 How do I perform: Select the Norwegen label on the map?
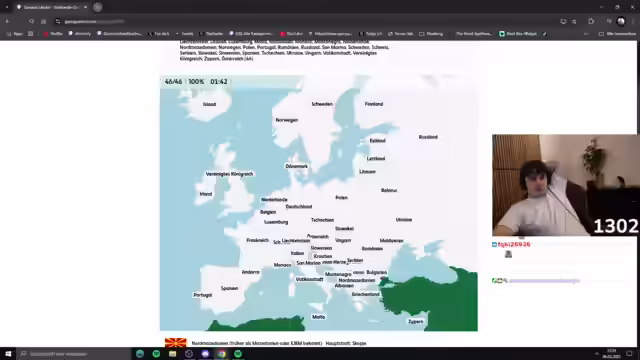[287, 120]
